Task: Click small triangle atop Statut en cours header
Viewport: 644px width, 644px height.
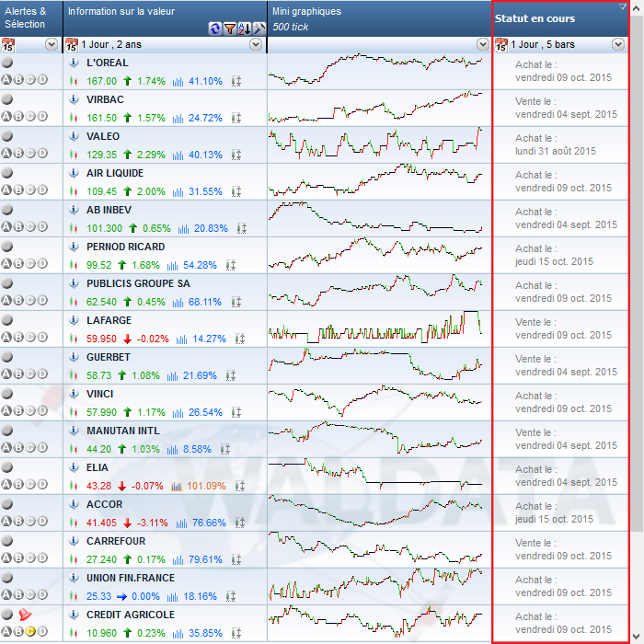Action: tap(623, 6)
